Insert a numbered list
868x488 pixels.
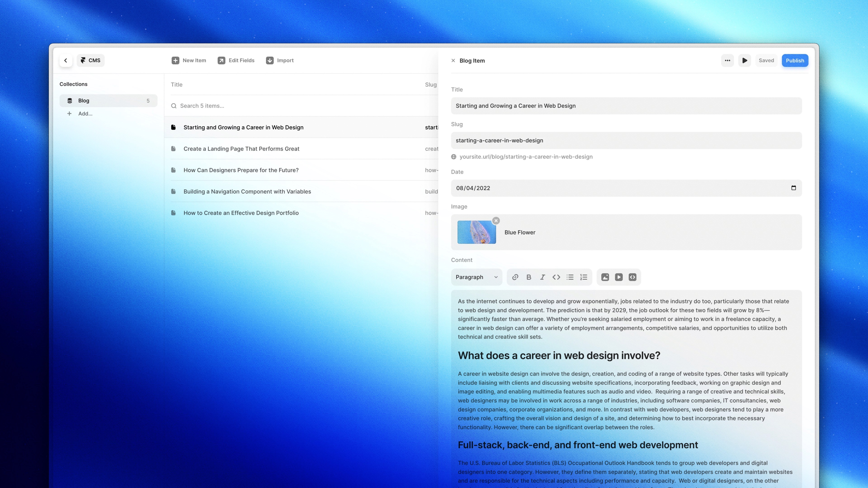584,277
